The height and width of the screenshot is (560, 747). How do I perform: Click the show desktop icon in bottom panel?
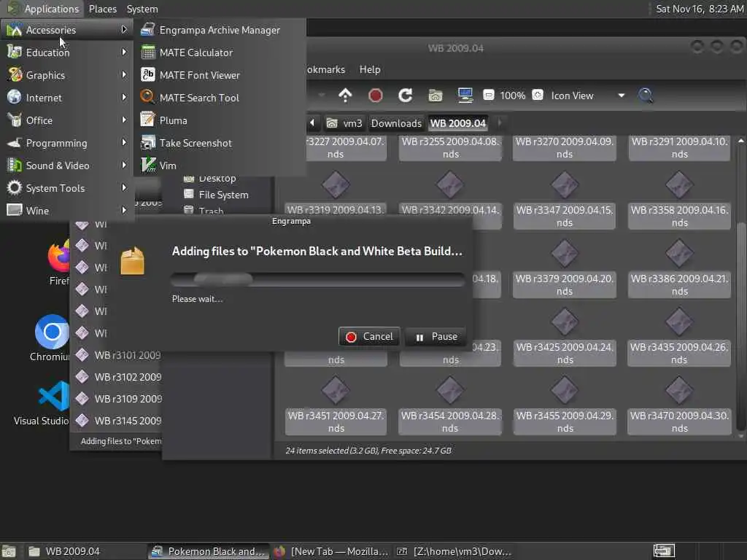tap(9, 551)
